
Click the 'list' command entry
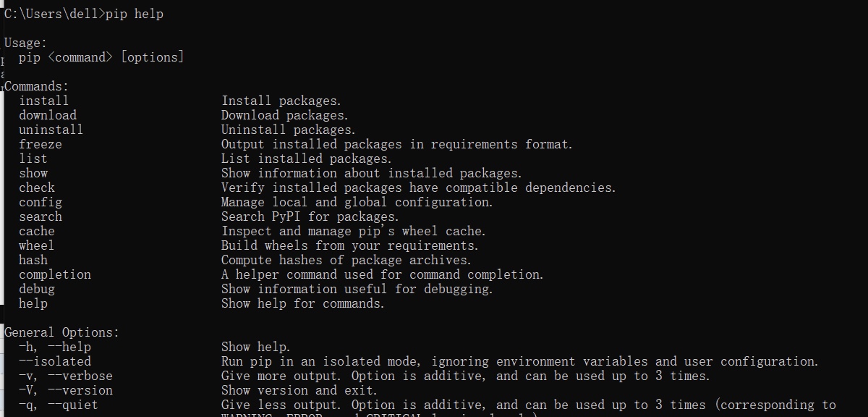(33, 159)
